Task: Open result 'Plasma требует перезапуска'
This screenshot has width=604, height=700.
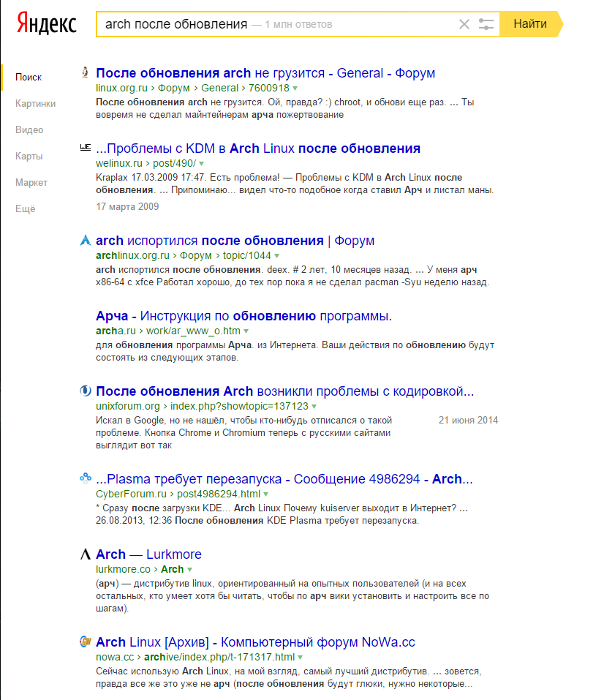Action: (284, 479)
